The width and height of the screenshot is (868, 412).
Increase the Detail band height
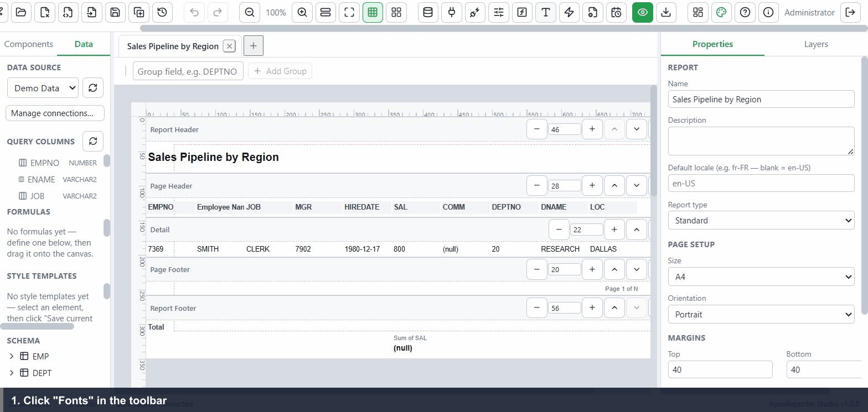point(614,230)
